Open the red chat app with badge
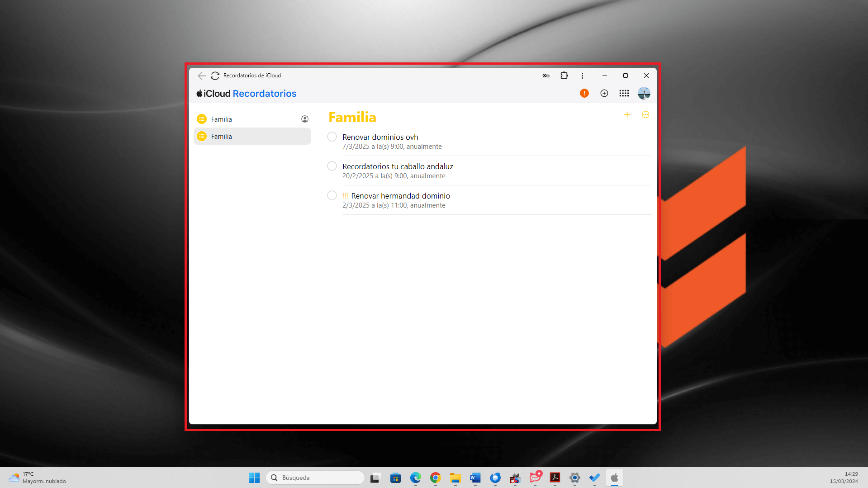Viewport: 868px width, 488px height. point(535,477)
